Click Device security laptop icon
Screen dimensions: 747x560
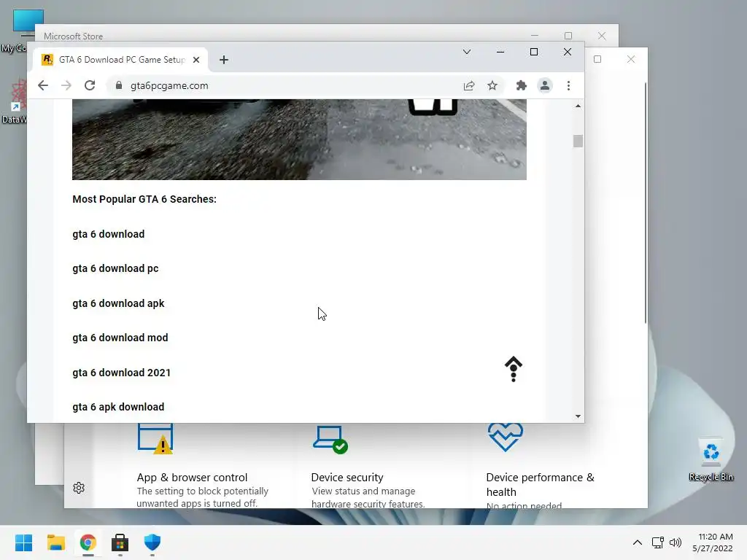click(x=330, y=439)
